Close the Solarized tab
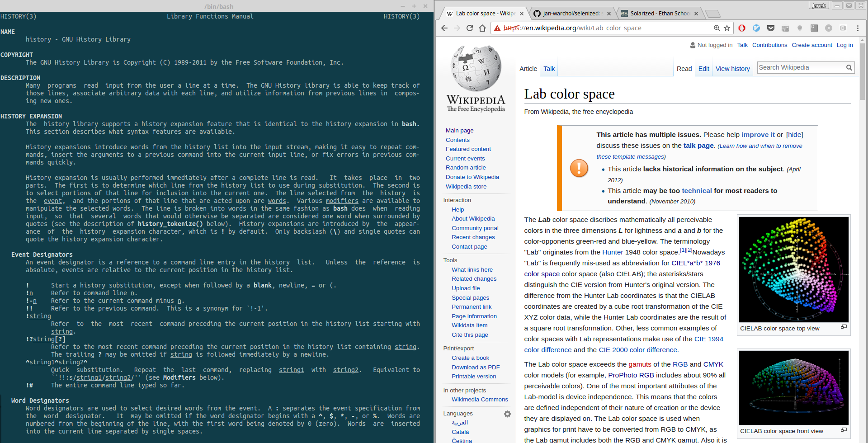The width and height of the screenshot is (868, 443). pos(696,14)
